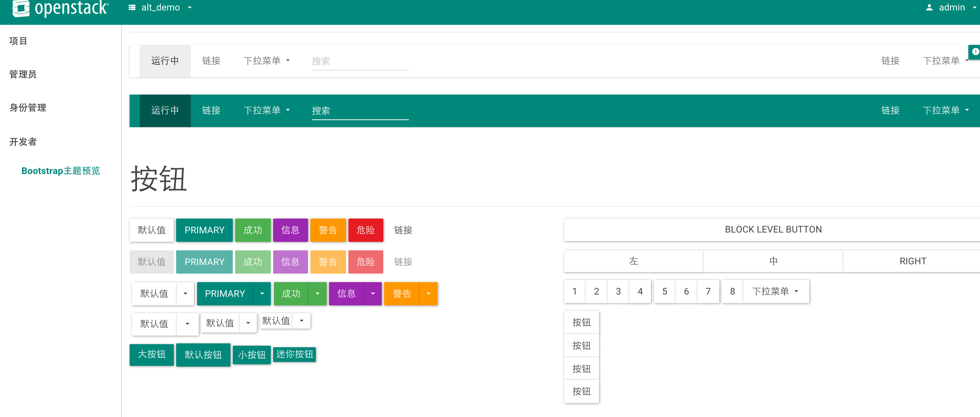Open the caret beside 信息 split button
Screen dimensions: 980x417
(373, 294)
